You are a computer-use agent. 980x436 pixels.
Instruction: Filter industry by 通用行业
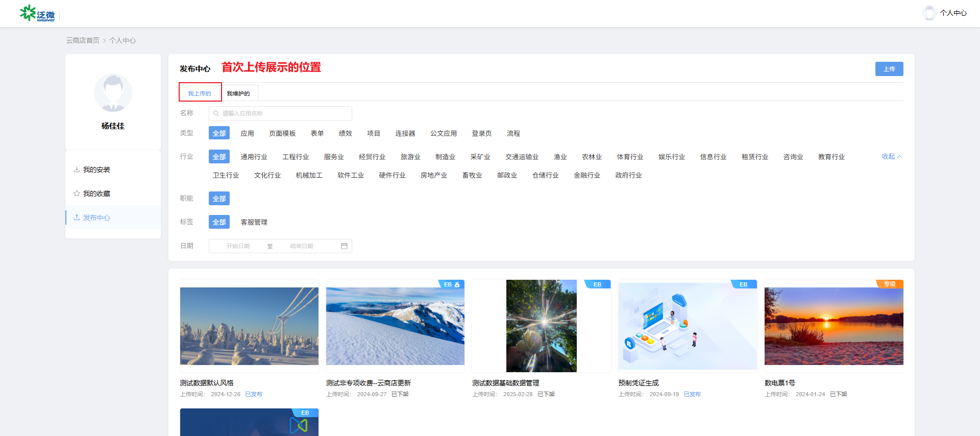point(254,157)
